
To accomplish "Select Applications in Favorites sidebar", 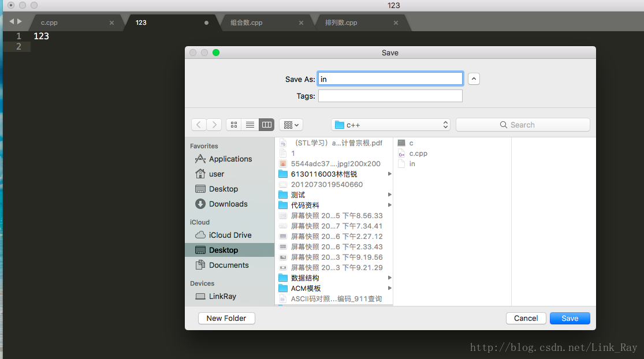I will pos(230,159).
